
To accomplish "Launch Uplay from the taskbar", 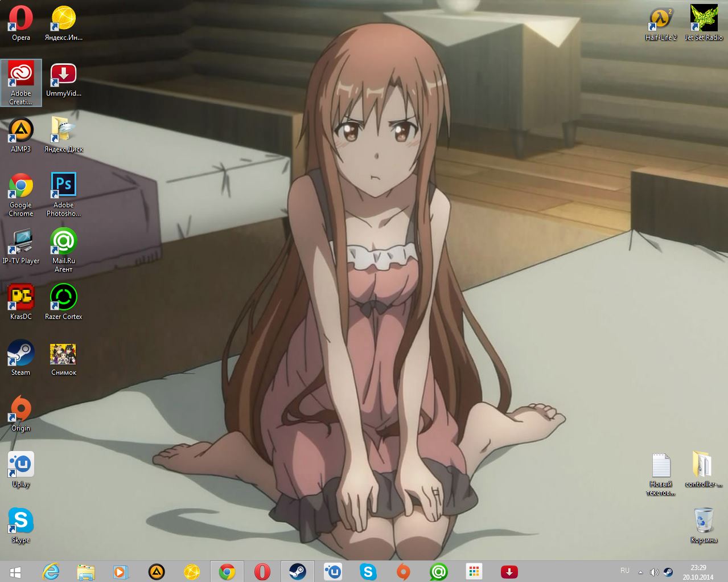I will (333, 571).
